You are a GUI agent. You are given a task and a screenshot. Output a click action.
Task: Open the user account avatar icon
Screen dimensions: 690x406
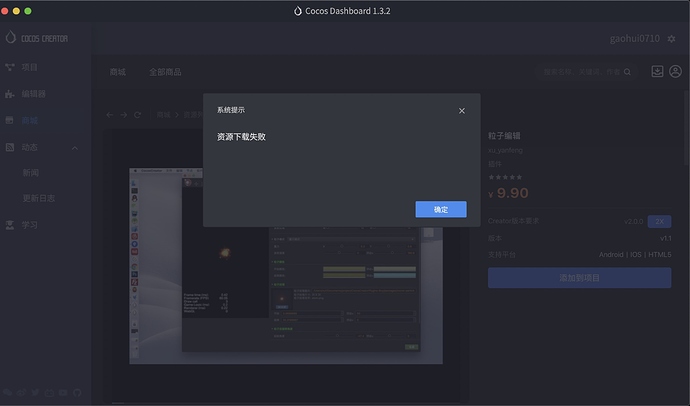pyautogui.click(x=675, y=71)
